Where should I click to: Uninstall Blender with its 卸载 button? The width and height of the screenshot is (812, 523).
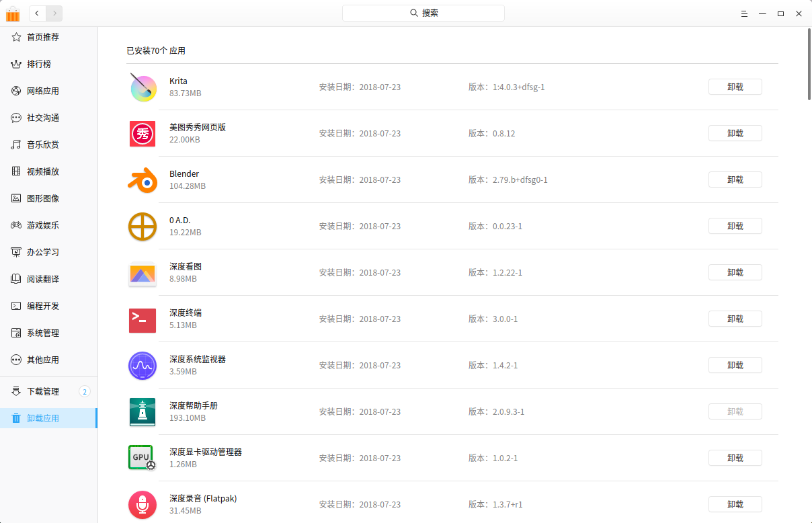click(735, 179)
